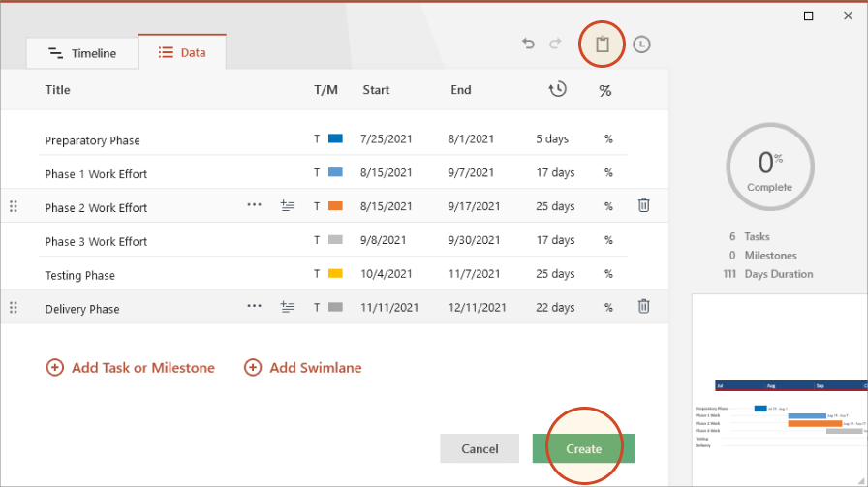Open the light blue swatch for Phase 1

coord(335,172)
